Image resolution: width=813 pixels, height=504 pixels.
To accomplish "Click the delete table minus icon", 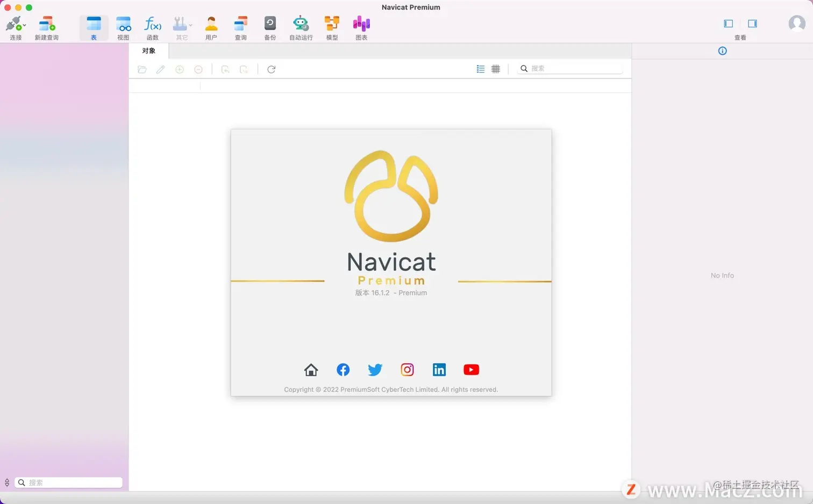I will point(198,69).
